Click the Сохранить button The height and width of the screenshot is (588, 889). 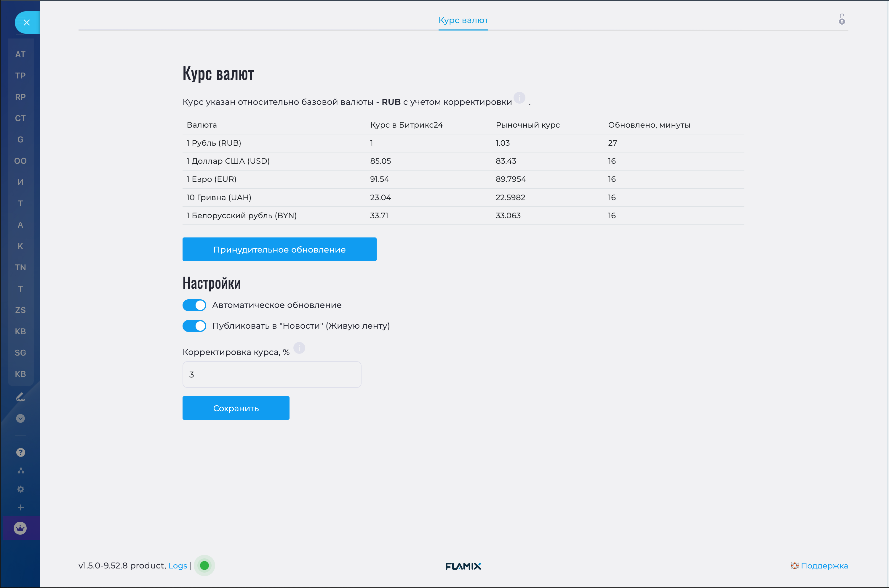pos(236,408)
